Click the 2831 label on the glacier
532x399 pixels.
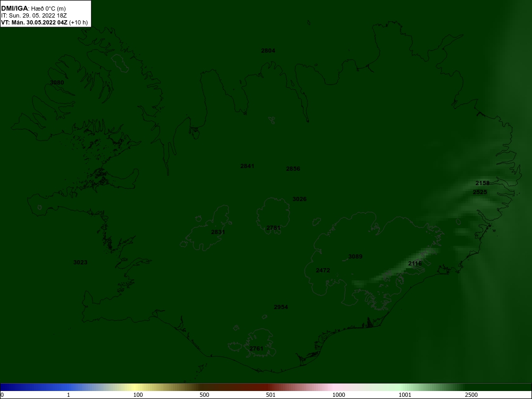pos(218,232)
